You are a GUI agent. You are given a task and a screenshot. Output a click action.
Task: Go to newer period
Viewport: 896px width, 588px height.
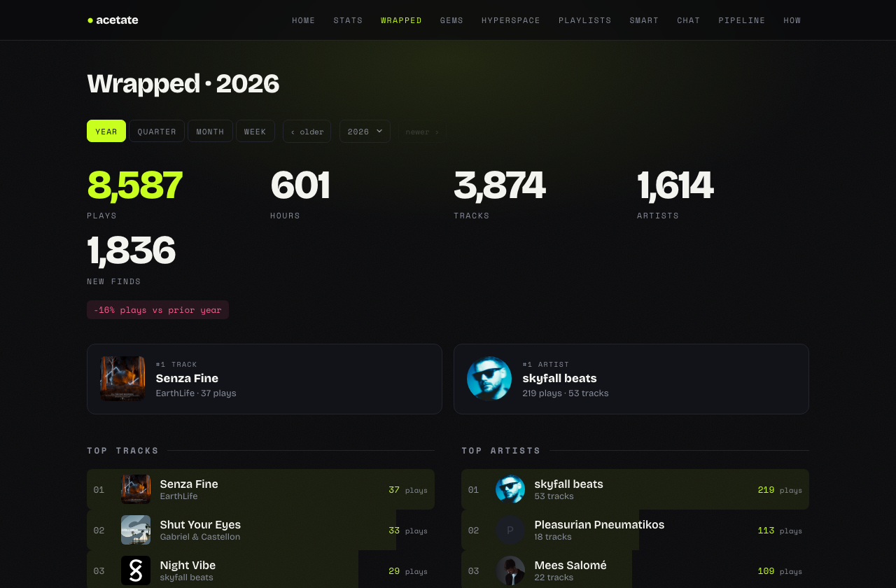[x=422, y=132]
